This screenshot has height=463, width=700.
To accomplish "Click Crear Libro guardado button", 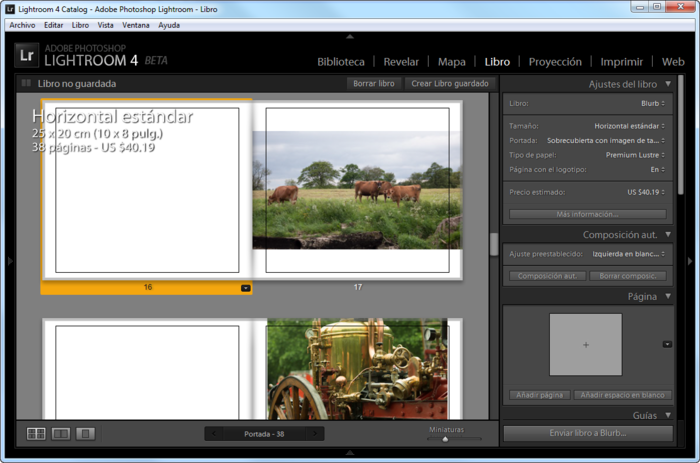I will [x=450, y=83].
